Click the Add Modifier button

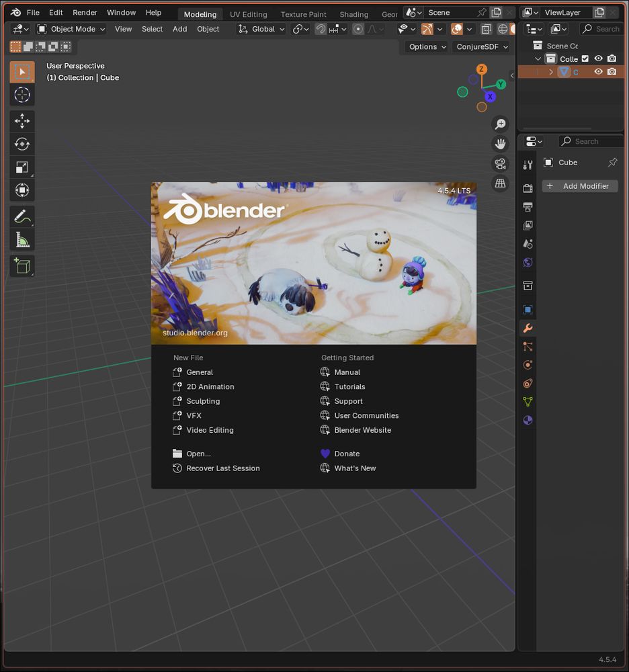pyautogui.click(x=579, y=186)
